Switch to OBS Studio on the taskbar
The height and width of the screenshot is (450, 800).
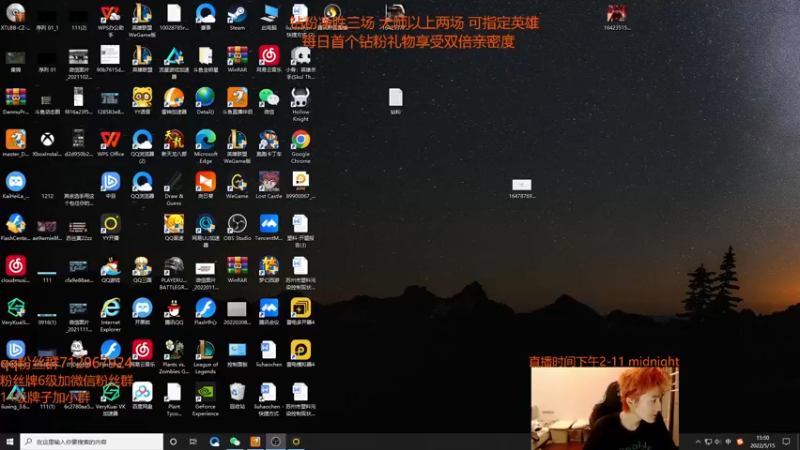[276, 441]
